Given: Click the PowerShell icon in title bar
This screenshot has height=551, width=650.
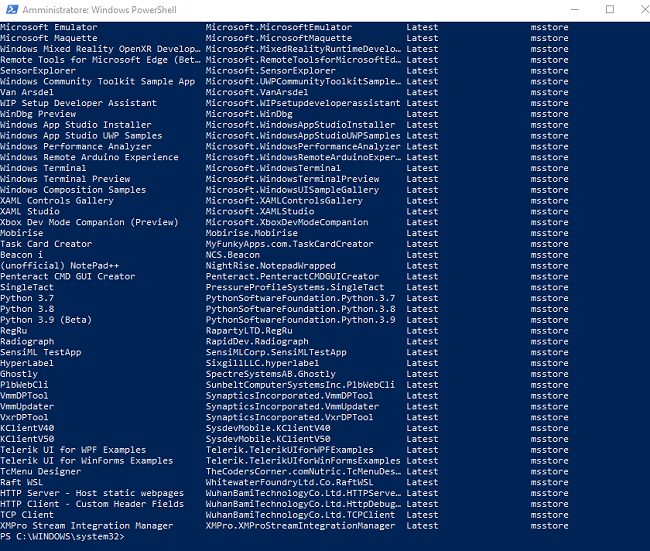Looking at the screenshot, I should coord(12,9).
